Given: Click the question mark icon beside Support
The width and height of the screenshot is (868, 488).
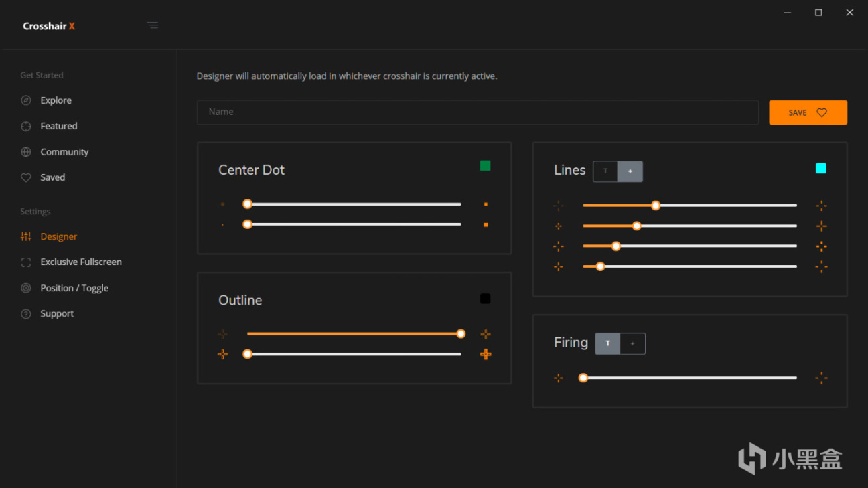Looking at the screenshot, I should [26, 313].
